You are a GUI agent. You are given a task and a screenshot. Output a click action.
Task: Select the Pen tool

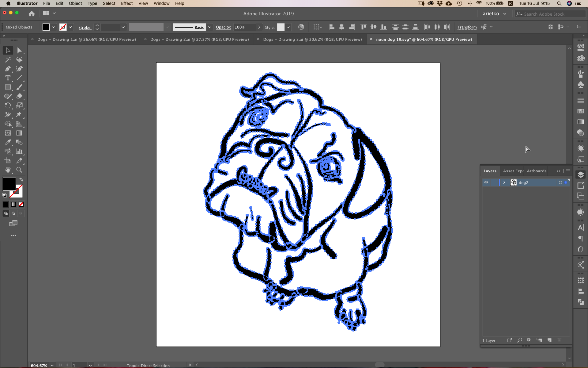click(x=8, y=69)
